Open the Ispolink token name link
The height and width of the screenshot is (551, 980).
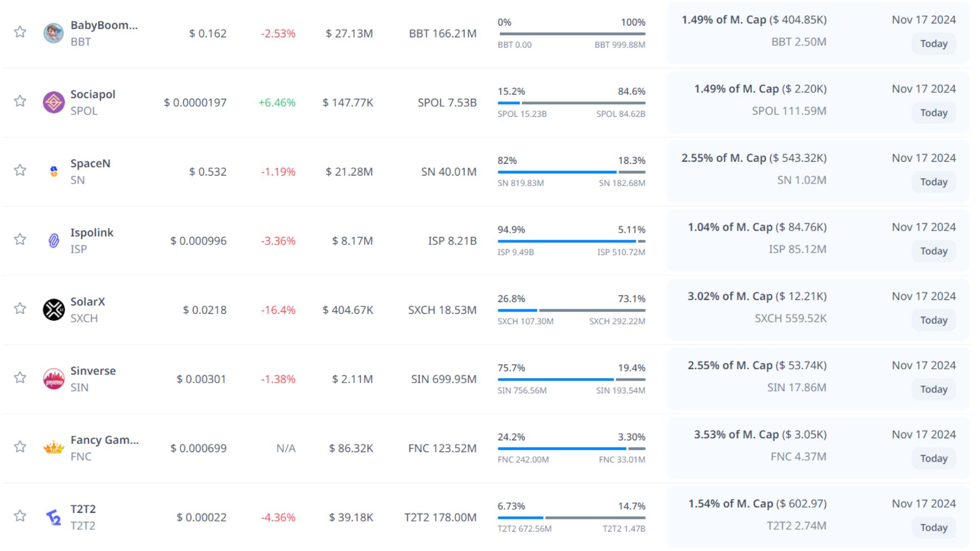click(x=92, y=233)
